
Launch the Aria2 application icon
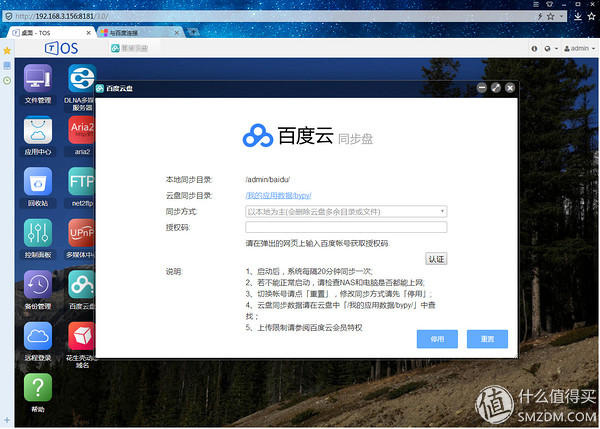coord(82,130)
